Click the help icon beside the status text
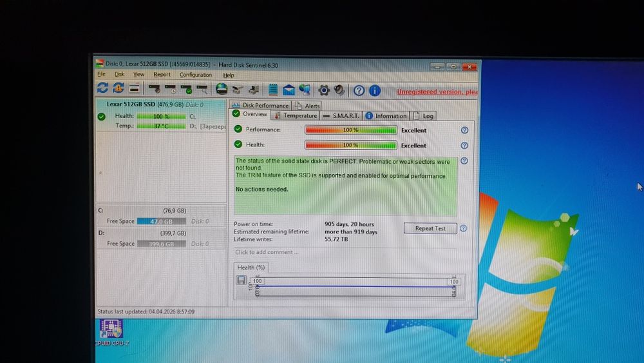644x363 pixels. tap(464, 161)
